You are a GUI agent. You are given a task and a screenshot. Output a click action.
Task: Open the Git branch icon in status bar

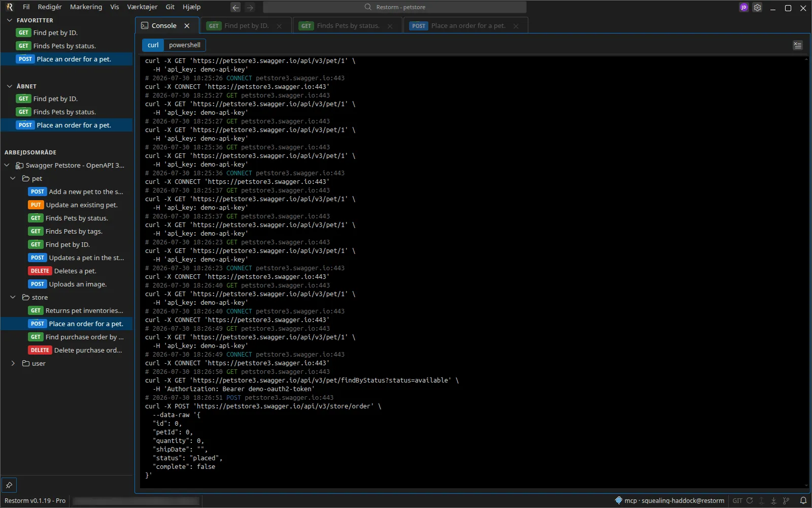[786, 500]
